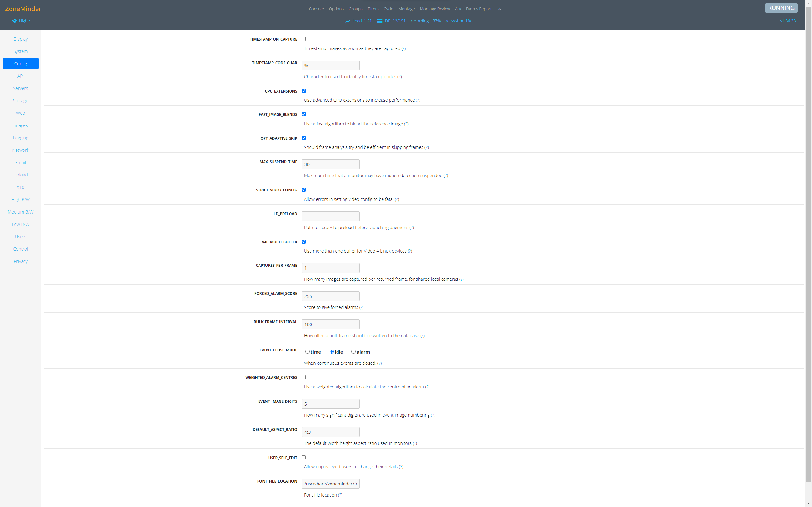Screen dimensions: 812x507
Task: Open help icon for Font file location
Action: pyautogui.click(x=340, y=495)
